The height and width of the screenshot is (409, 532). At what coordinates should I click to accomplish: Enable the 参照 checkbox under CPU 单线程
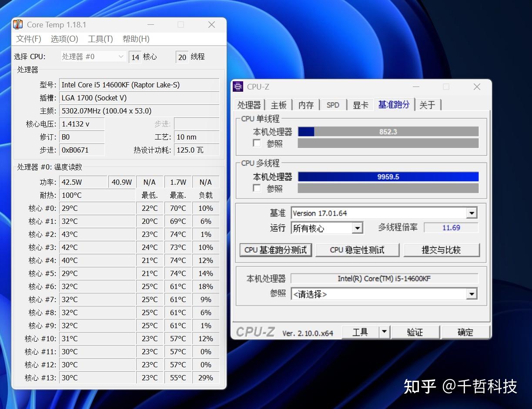[257, 143]
